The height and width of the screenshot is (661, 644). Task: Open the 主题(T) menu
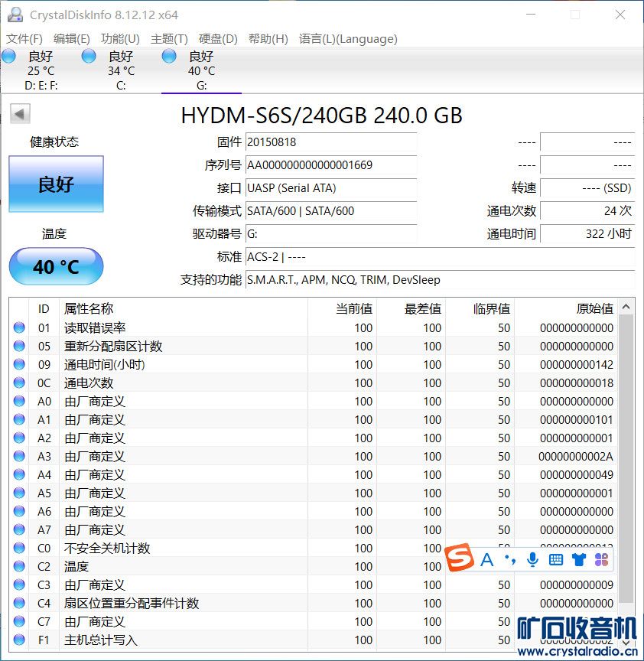(x=169, y=39)
